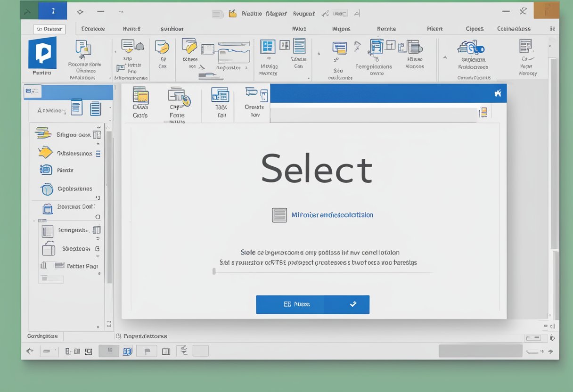Screen dimensions: 573x392
Task: Toggle the pin icon in dialog title bar
Action: tap(498, 93)
